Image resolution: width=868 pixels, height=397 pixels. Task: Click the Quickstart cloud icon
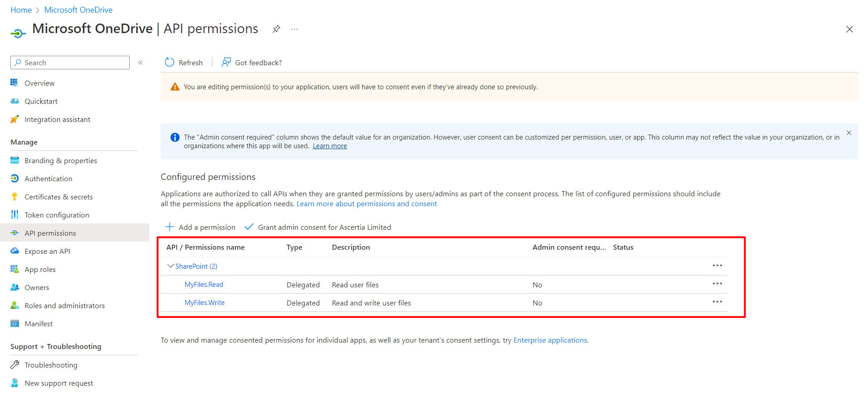coord(15,101)
